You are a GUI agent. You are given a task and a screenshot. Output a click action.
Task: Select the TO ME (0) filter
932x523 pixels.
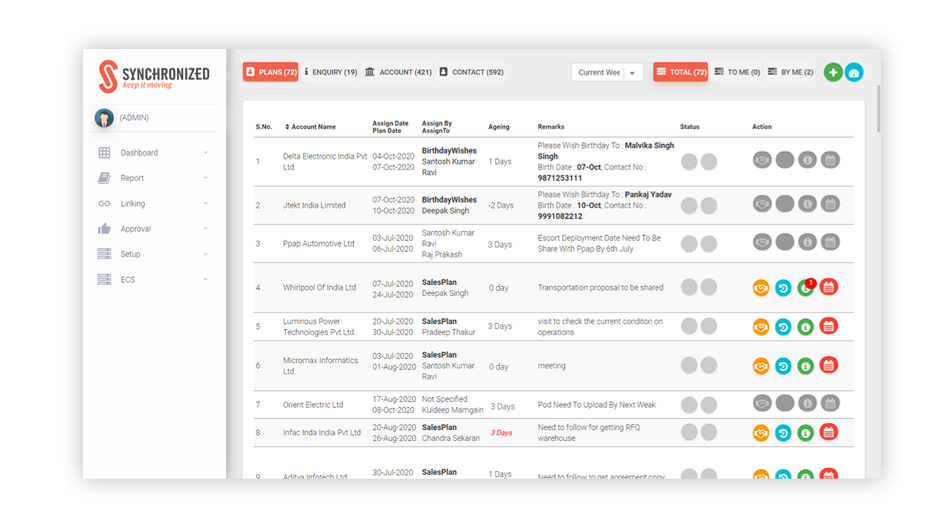tap(737, 72)
